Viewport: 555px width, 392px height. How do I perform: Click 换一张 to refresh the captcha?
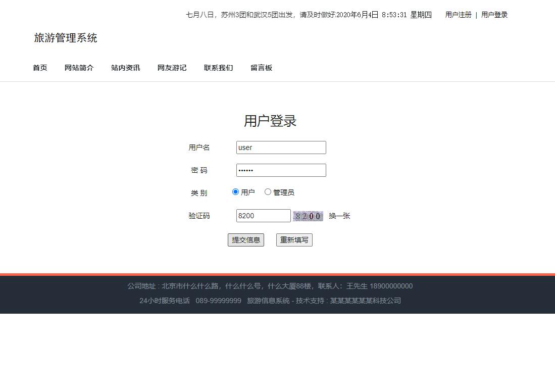[x=339, y=216]
